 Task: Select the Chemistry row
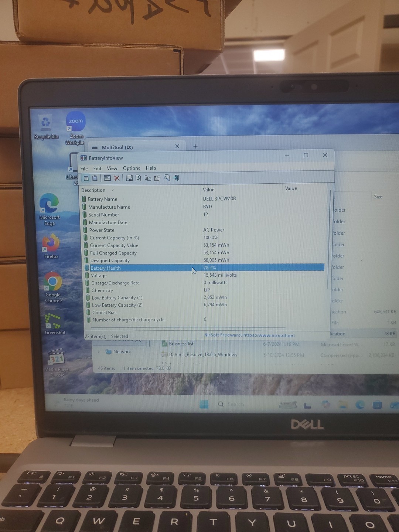204,290
